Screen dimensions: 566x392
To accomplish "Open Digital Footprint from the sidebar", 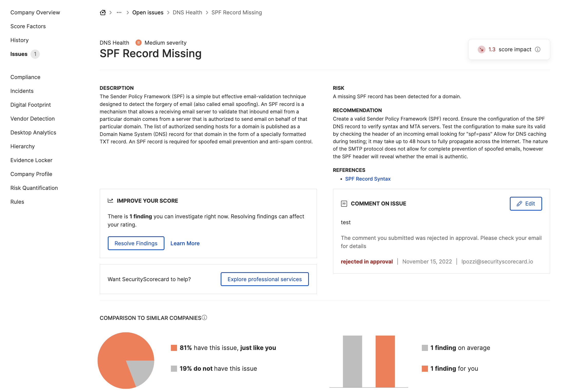I will coord(30,105).
